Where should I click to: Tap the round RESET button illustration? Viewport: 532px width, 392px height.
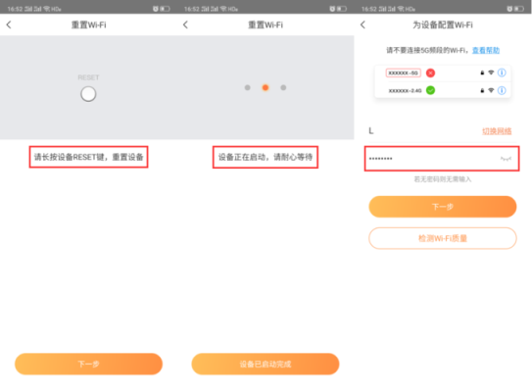(x=88, y=94)
